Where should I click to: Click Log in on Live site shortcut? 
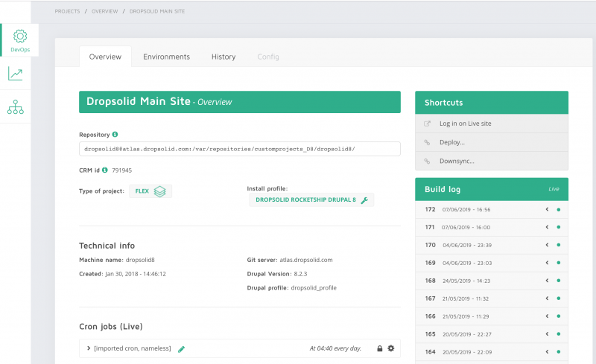pyautogui.click(x=492, y=124)
